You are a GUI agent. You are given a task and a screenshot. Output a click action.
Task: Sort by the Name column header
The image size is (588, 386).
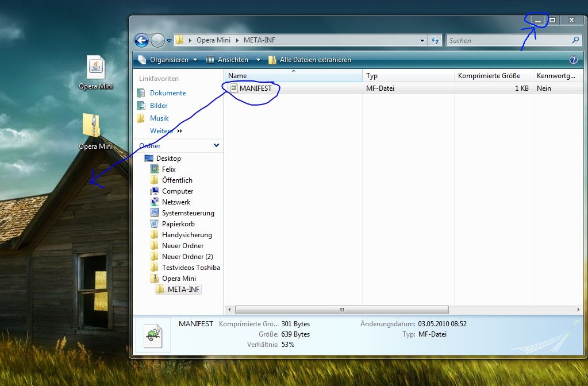pyautogui.click(x=294, y=76)
